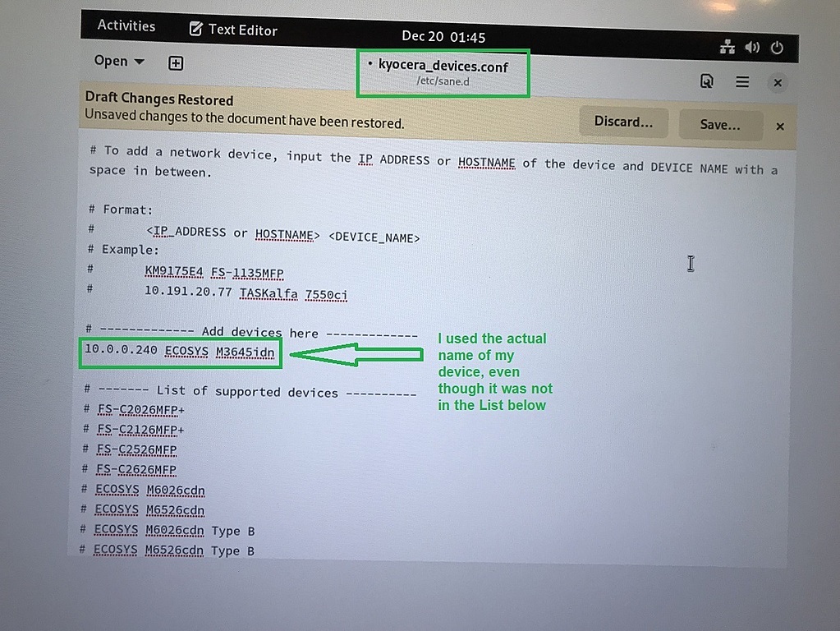This screenshot has width=840, height=631.
Task: Click Activities in the top bar
Action: 126,25
